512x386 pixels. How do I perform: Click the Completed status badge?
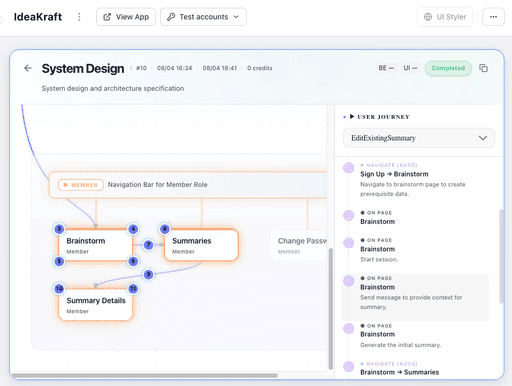448,68
